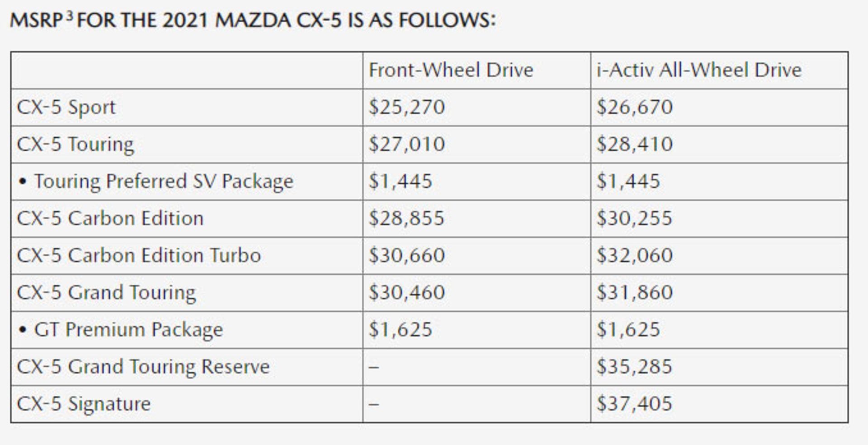Select the CX-5 Carbon Edition row label
Viewport: 868px width, 445px height.
tap(110, 219)
